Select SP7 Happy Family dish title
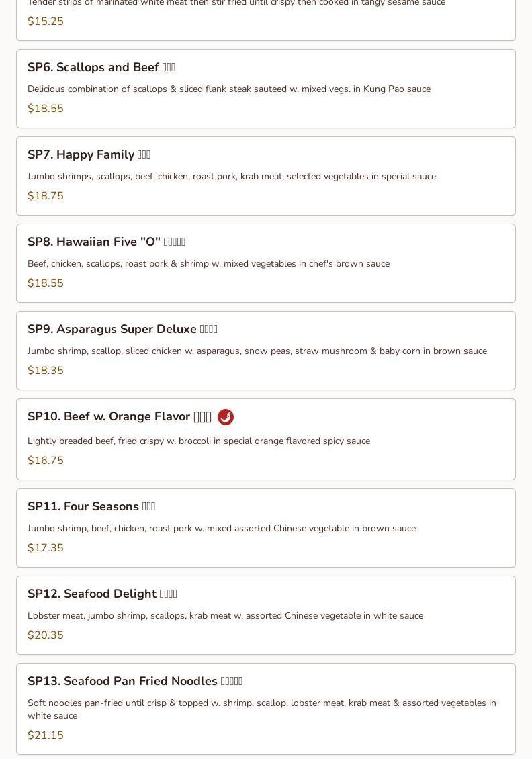The width and height of the screenshot is (532, 759). click(x=89, y=154)
